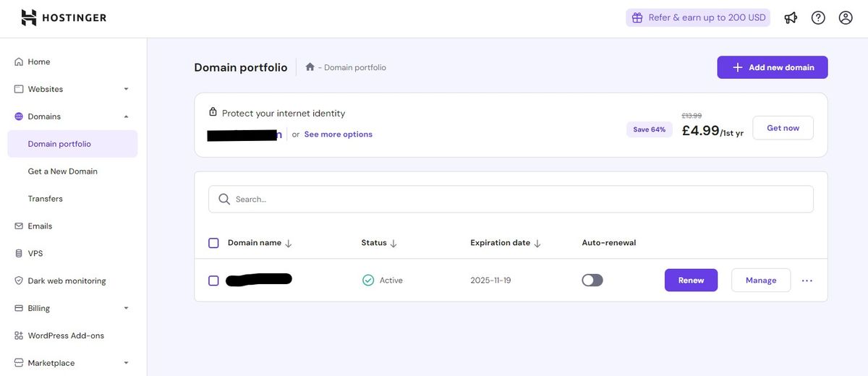This screenshot has height=376, width=868.
Task: Click the lock icon beside Protect your internet identity
Action: pos(213,112)
